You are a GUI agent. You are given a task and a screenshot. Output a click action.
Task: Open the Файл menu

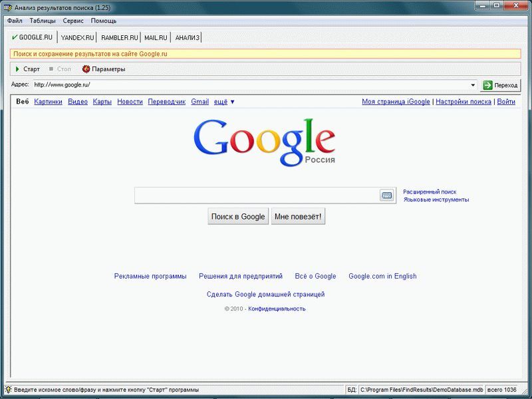click(15, 21)
